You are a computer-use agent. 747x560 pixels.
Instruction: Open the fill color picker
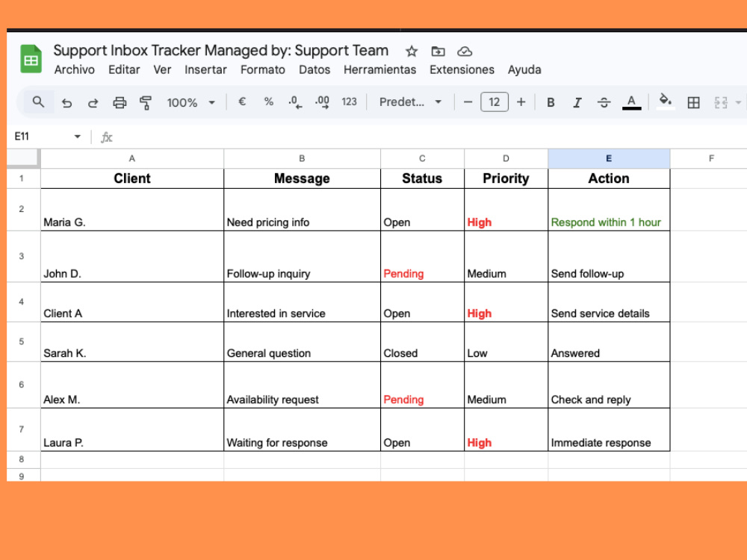coord(666,102)
